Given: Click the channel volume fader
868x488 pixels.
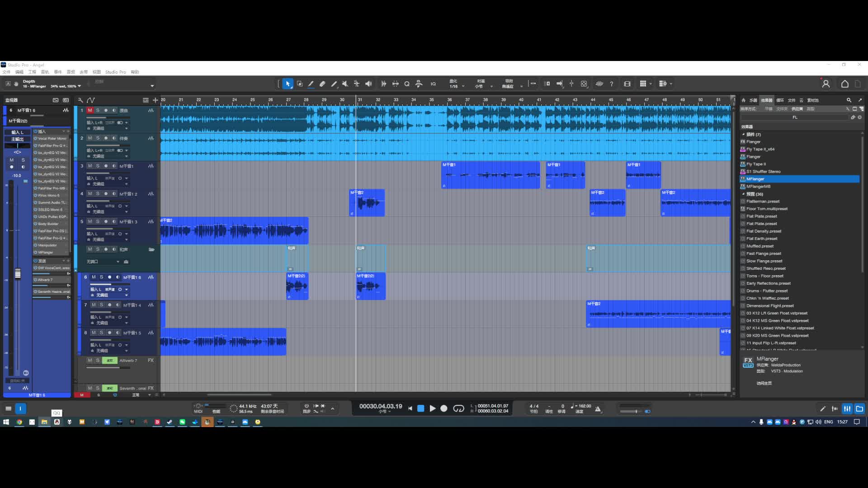Looking at the screenshot, I should (x=18, y=274).
